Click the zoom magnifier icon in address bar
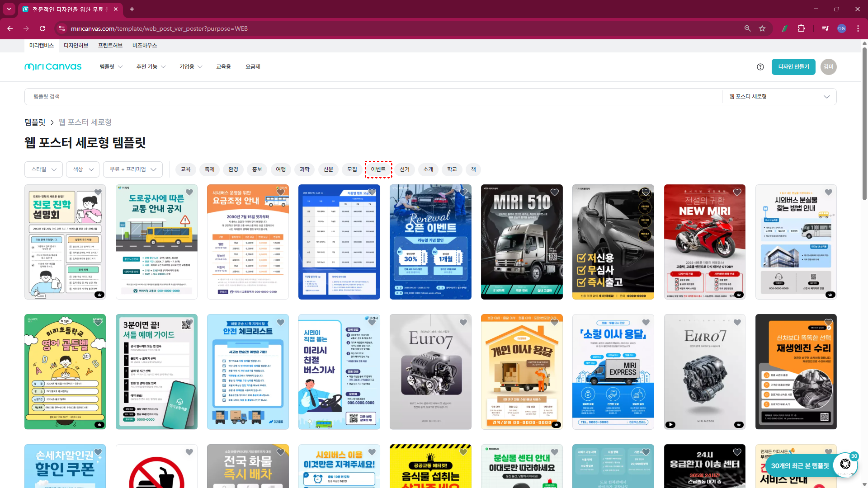 click(x=748, y=28)
